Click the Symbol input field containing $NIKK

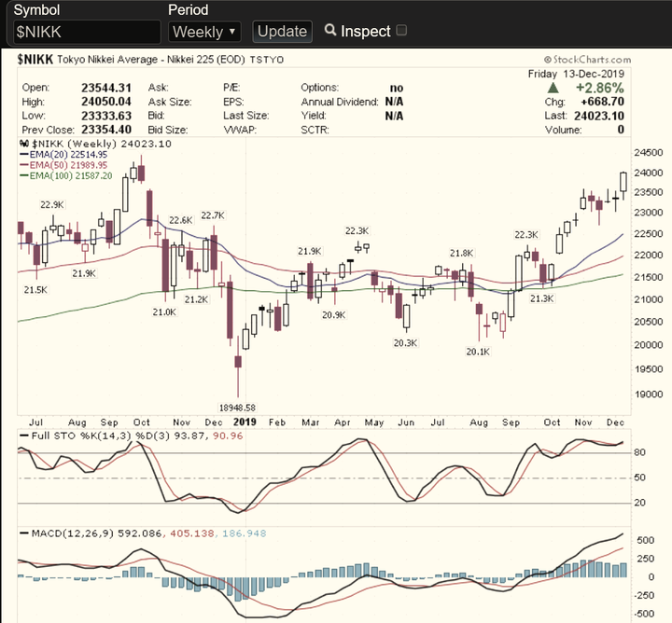click(x=87, y=32)
